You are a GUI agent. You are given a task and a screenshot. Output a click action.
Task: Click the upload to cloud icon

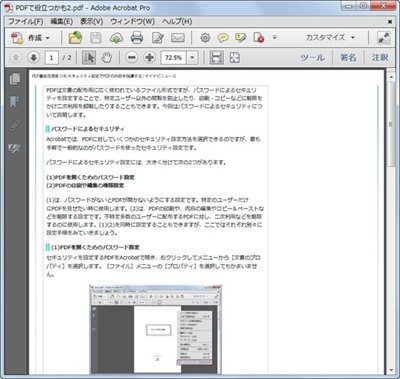tap(116, 38)
